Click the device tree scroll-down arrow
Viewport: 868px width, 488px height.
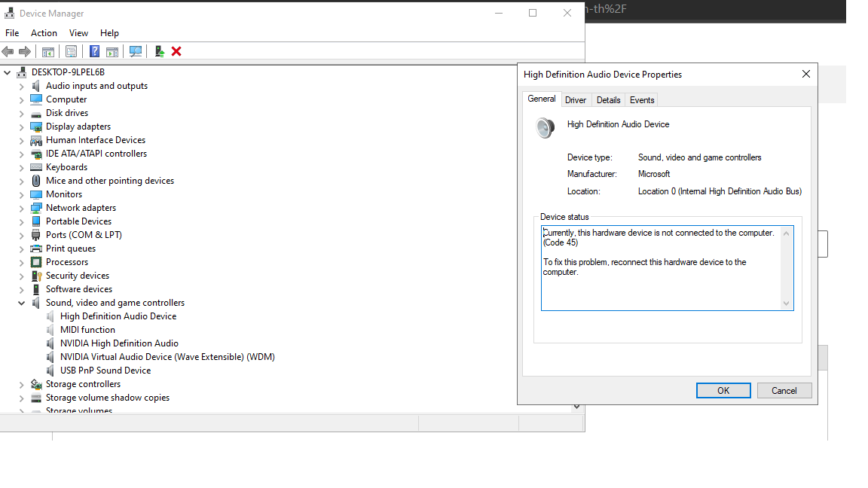(x=577, y=407)
